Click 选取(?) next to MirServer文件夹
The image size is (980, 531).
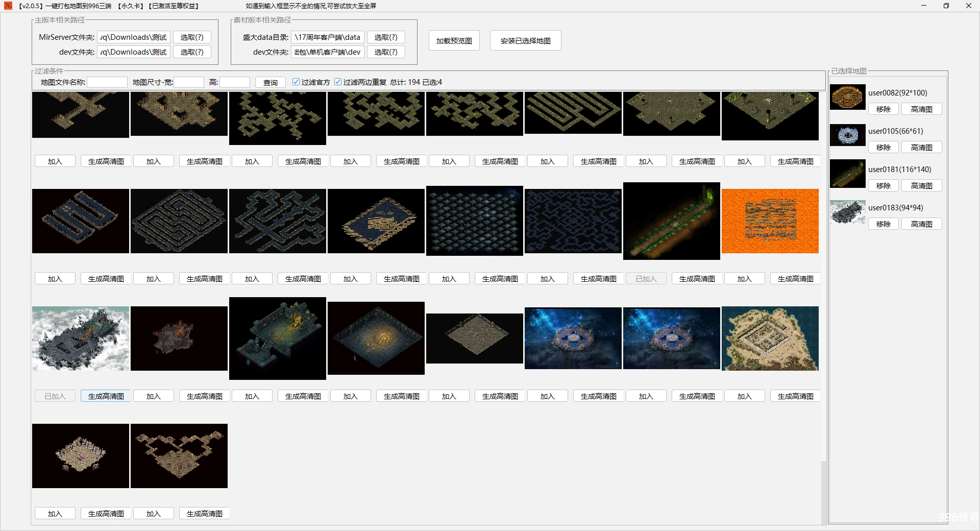coord(192,37)
